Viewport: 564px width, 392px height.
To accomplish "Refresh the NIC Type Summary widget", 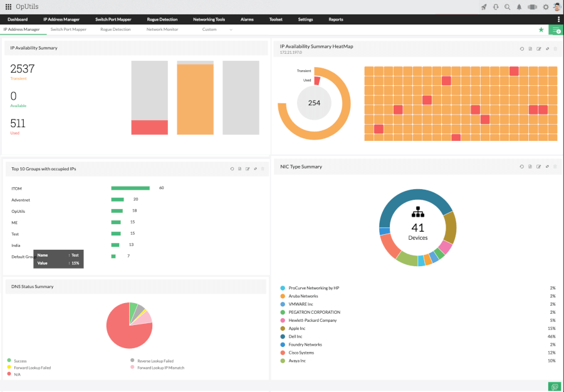I will 521,167.
